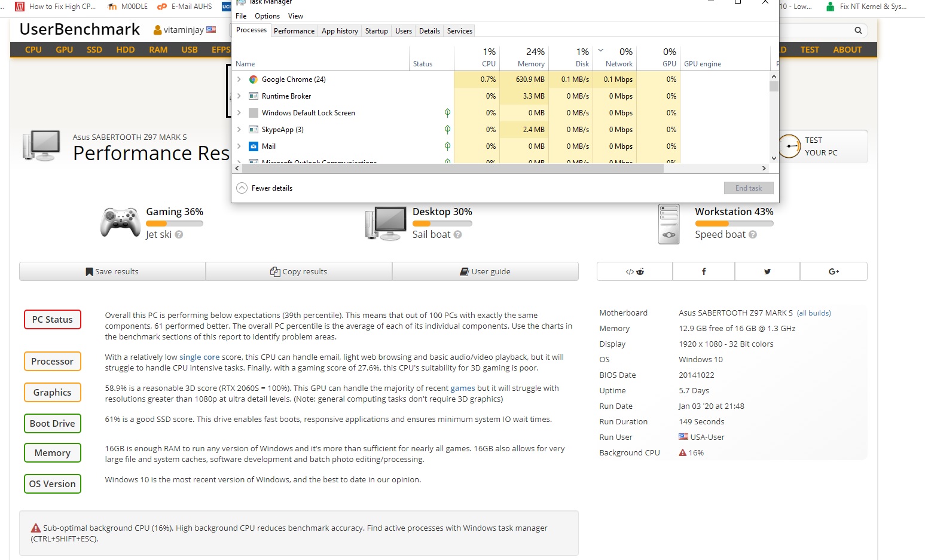The width and height of the screenshot is (925, 560).
Task: Click the gaming controller icon
Action: tap(120, 222)
